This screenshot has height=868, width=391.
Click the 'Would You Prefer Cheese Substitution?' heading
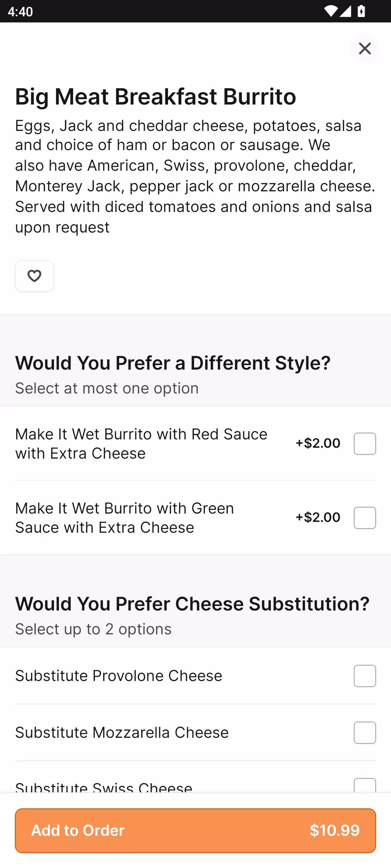click(x=192, y=604)
